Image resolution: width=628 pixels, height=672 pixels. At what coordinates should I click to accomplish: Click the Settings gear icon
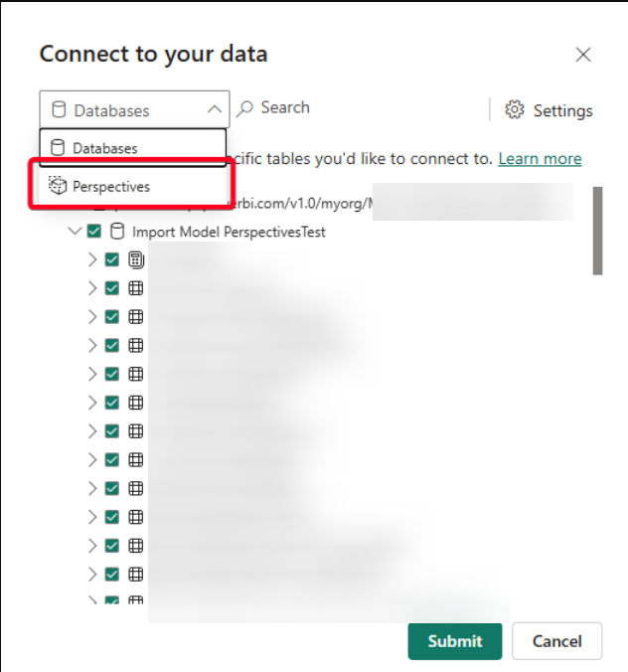click(x=514, y=109)
